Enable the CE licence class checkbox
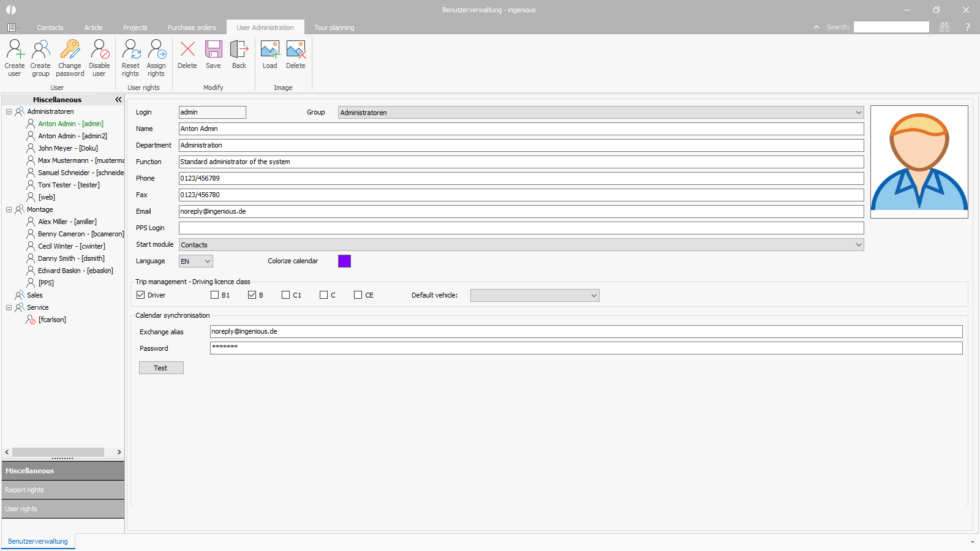The width and height of the screenshot is (980, 551). coord(358,295)
